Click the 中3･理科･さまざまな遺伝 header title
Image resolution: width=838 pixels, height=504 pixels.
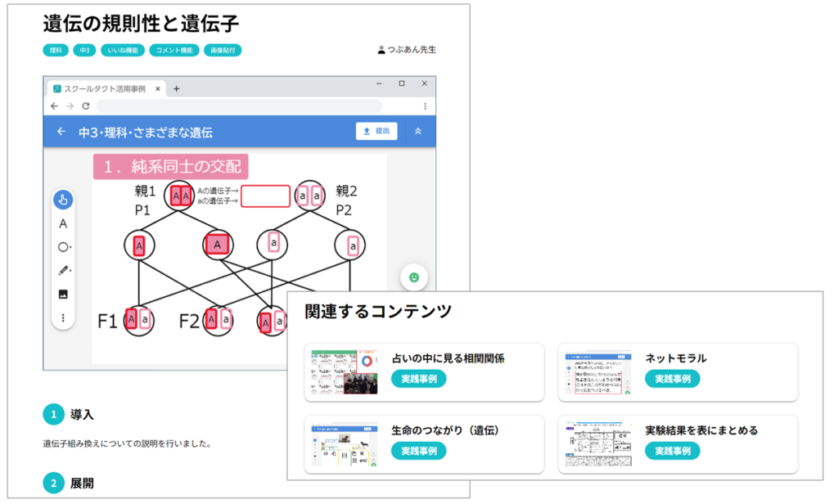click(146, 132)
